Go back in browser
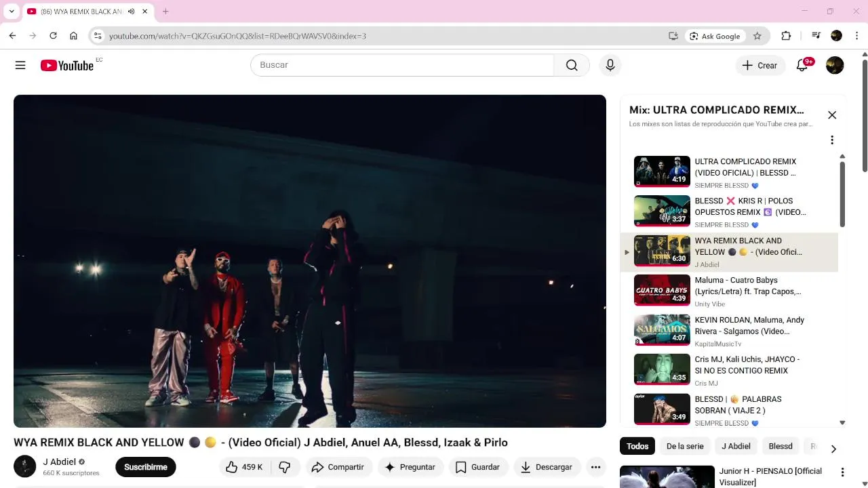Screen dimensions: 868x488 pos(12,36)
